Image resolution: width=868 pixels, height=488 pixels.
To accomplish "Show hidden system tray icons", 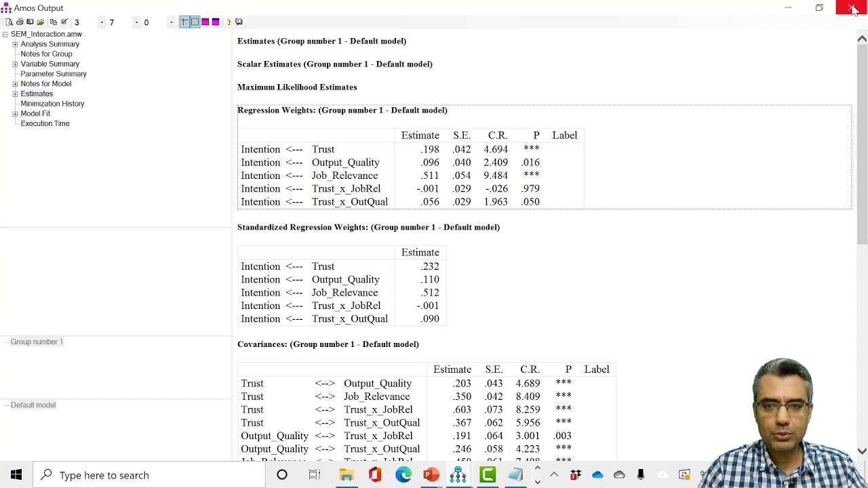I will 554,475.
